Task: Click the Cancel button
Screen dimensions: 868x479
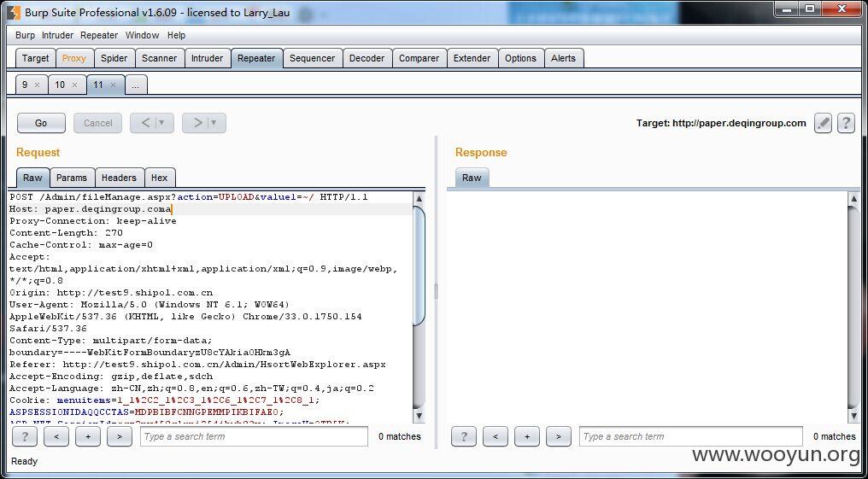Action: pyautogui.click(x=97, y=123)
